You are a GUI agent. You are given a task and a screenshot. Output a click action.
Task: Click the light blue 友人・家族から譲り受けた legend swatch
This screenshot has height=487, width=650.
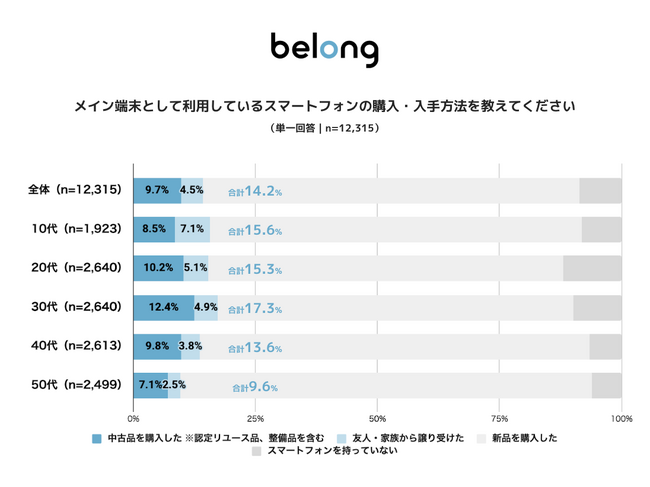(x=342, y=438)
